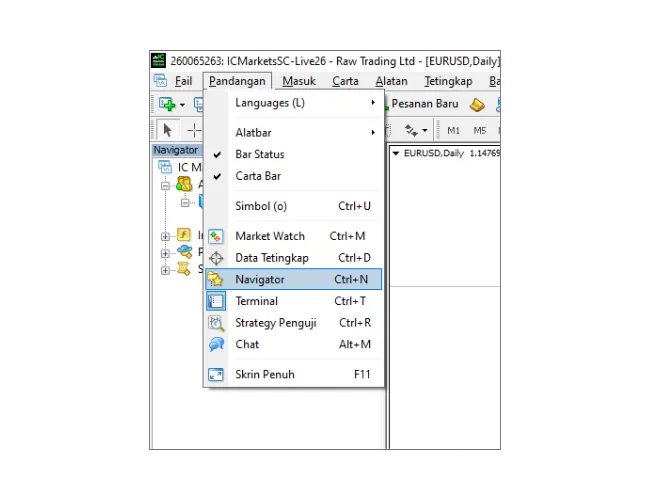Image resolution: width=650 pixels, height=500 pixels.
Task: Expand the Alatbar submenu
Action: (293, 133)
